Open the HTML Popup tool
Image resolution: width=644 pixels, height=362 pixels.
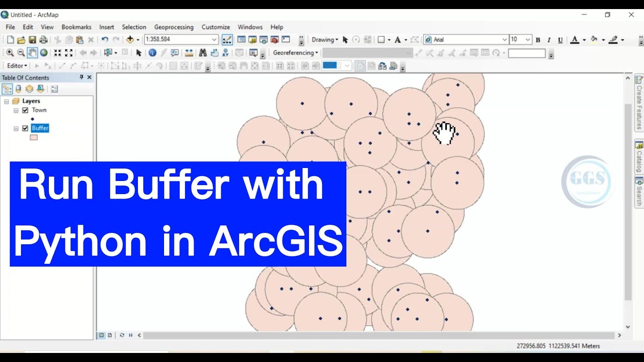pos(175,53)
